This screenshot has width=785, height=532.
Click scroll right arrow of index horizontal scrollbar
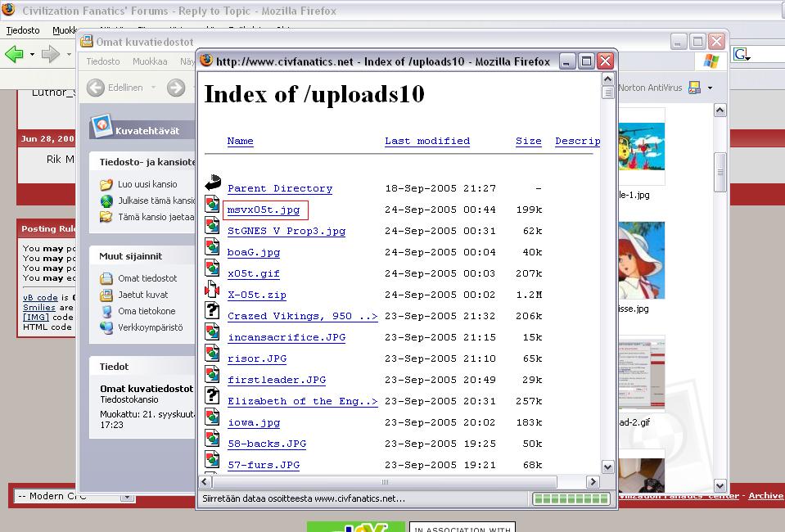tap(593, 481)
